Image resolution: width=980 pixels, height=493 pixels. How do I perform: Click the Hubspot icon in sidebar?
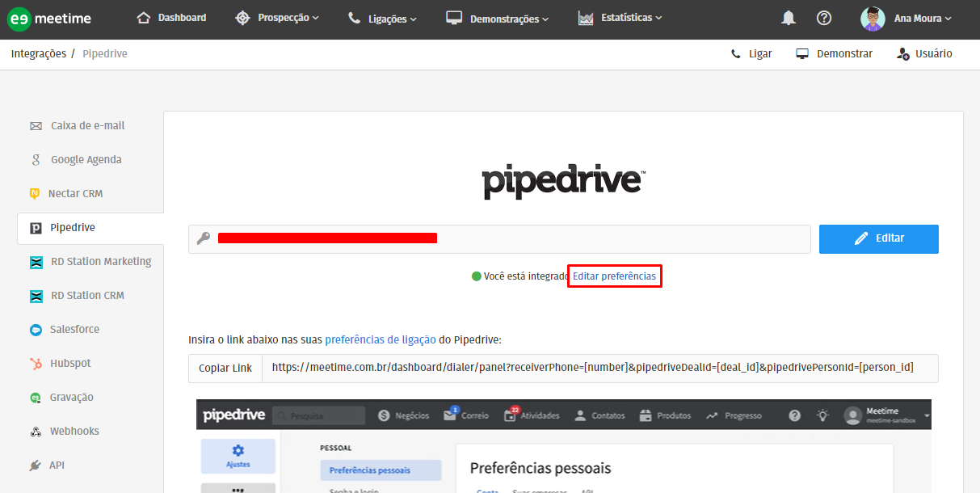36,364
